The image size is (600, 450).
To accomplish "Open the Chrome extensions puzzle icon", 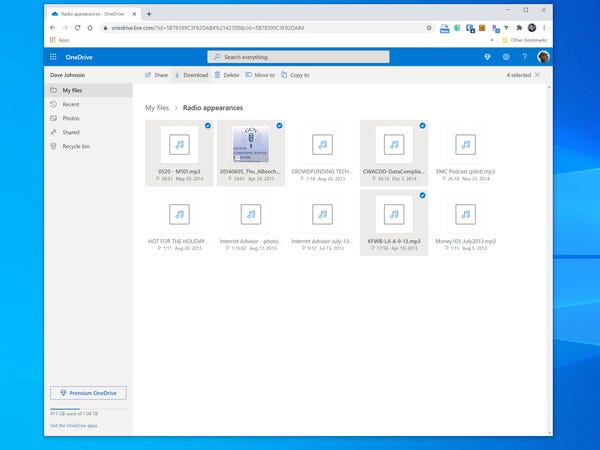I will pos(519,28).
